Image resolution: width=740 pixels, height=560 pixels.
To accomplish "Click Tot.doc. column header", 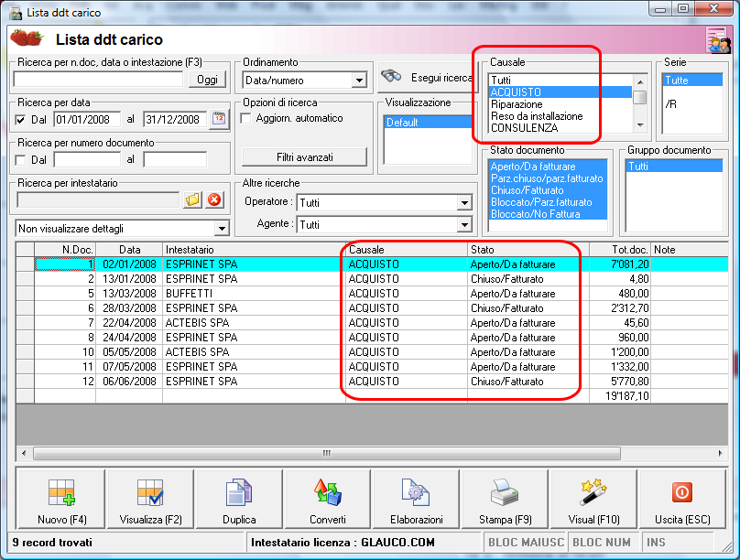I will point(620,250).
